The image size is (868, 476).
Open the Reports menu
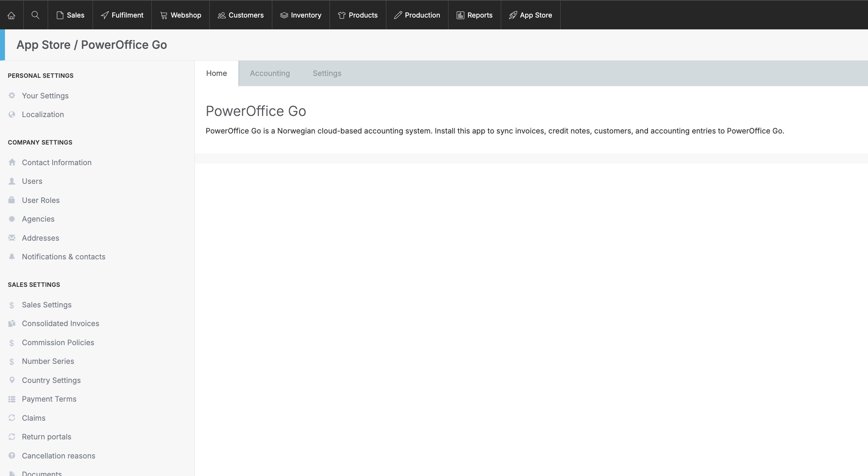[x=474, y=15]
